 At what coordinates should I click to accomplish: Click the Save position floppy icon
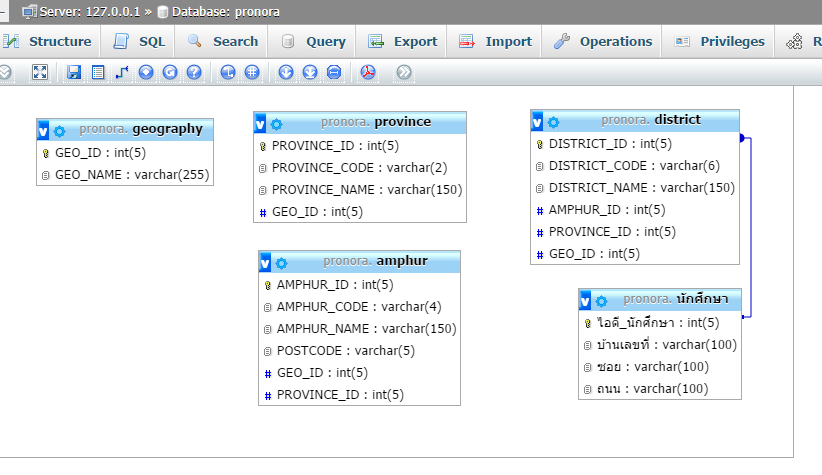[74, 72]
